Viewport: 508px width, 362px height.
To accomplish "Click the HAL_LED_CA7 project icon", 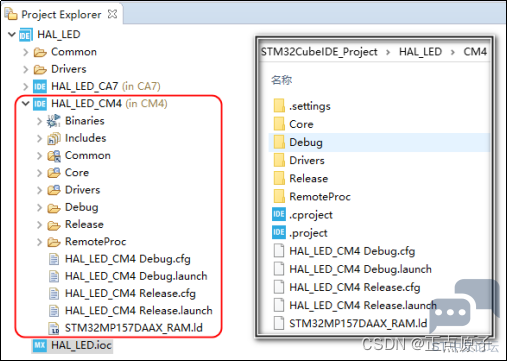I will (40, 87).
